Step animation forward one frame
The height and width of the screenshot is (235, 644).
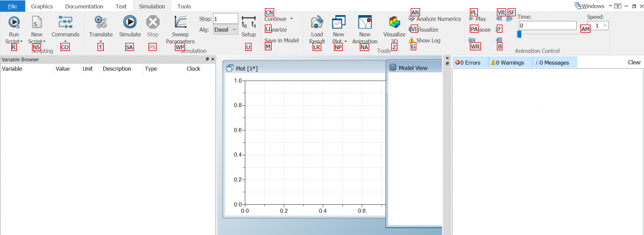(509, 18)
